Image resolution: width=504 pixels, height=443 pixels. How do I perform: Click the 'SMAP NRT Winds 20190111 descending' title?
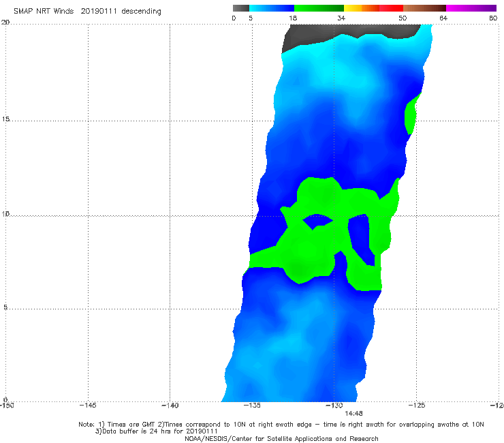point(87,11)
